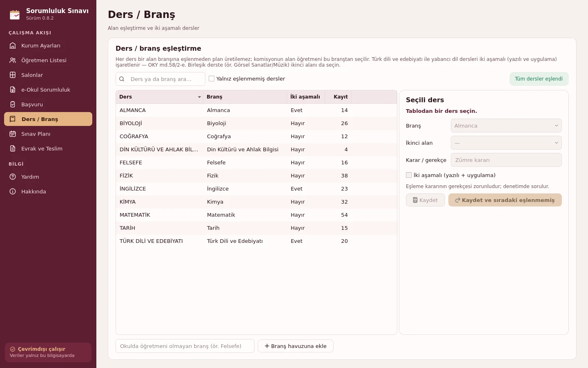
Task: Click the Sorumluluk Sınavı app logo icon
Action: [x=15, y=14]
